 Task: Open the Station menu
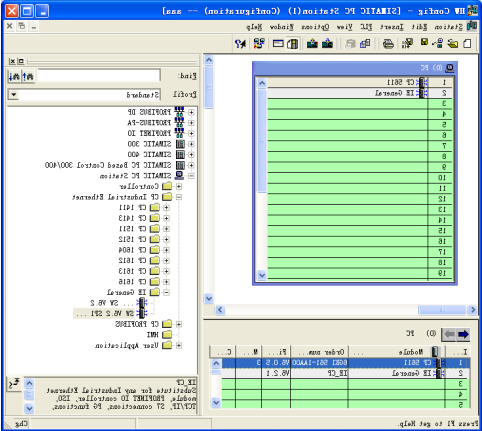coord(448,27)
